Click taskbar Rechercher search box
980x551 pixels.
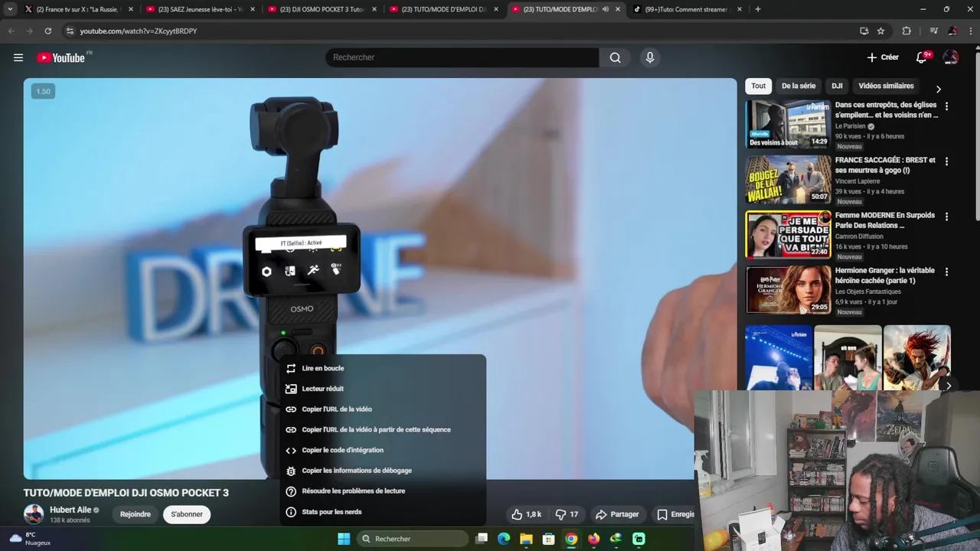tap(412, 539)
